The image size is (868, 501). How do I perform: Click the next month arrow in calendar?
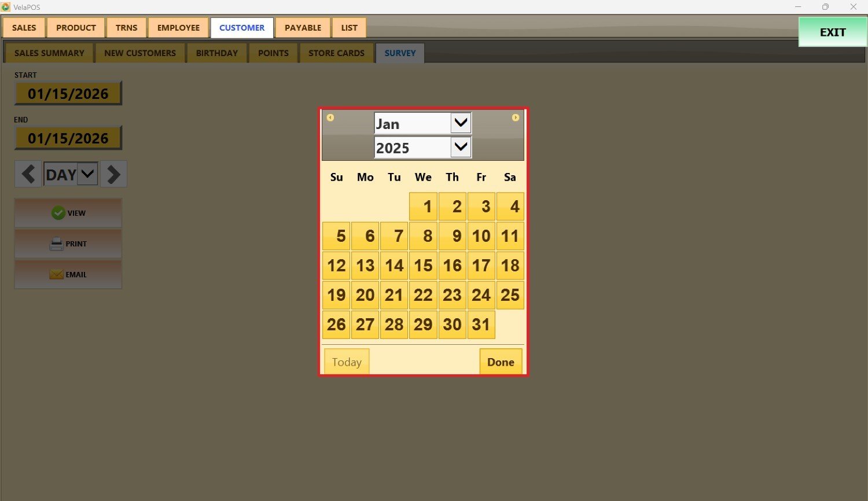point(515,117)
